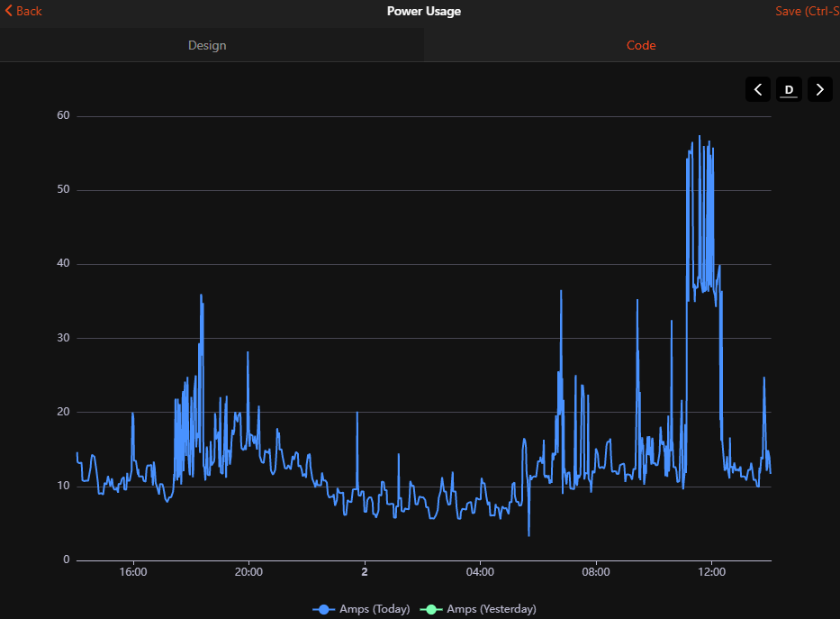The height and width of the screenshot is (619, 840).
Task: Select the D day range button
Action: pyautogui.click(x=789, y=89)
